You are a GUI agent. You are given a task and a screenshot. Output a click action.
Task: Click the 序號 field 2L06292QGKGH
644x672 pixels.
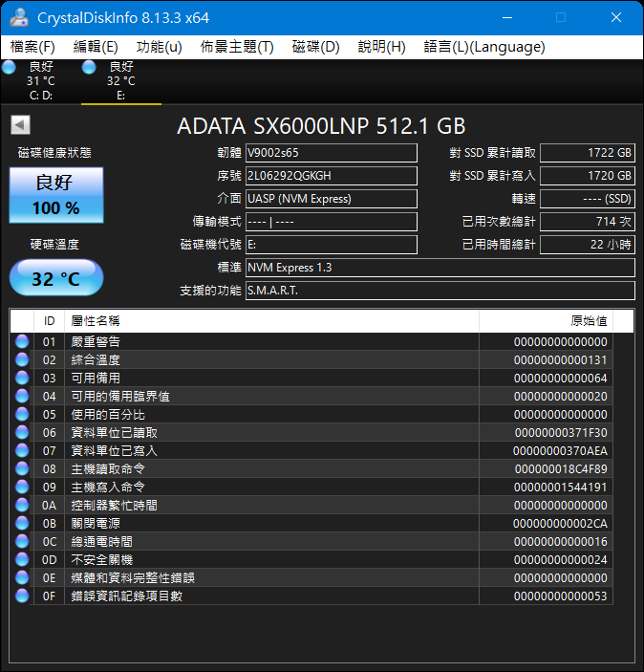(332, 176)
